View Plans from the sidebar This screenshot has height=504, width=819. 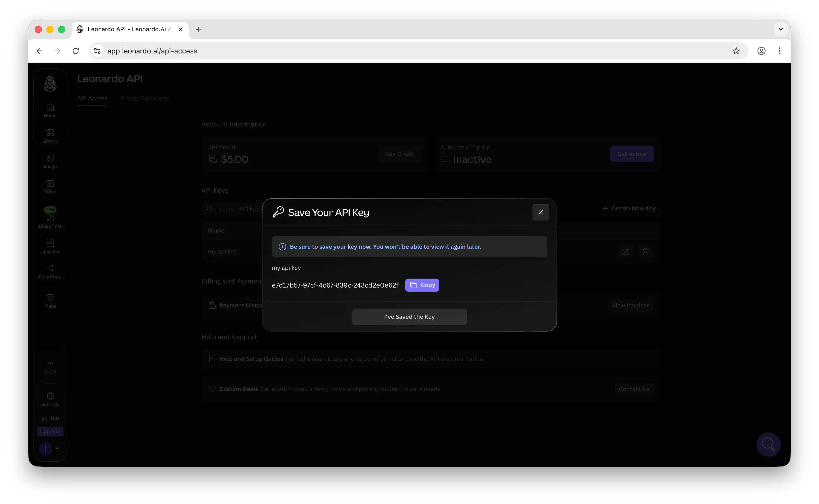point(50,300)
